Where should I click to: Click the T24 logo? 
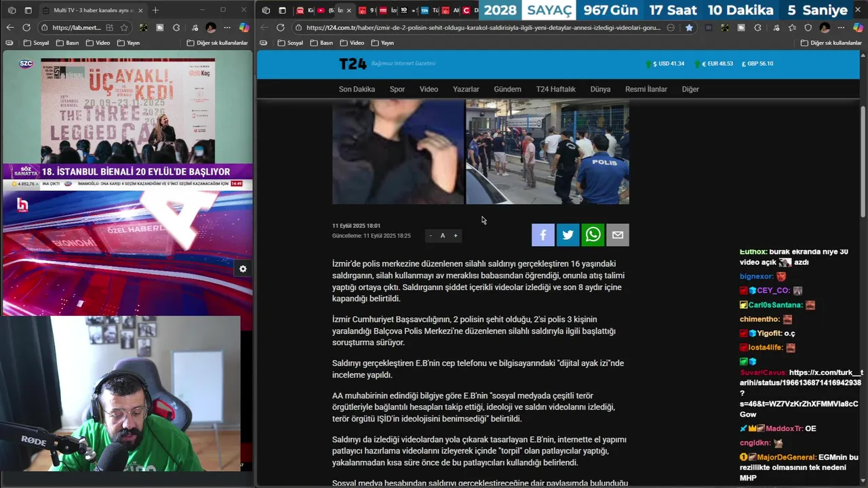click(x=353, y=64)
